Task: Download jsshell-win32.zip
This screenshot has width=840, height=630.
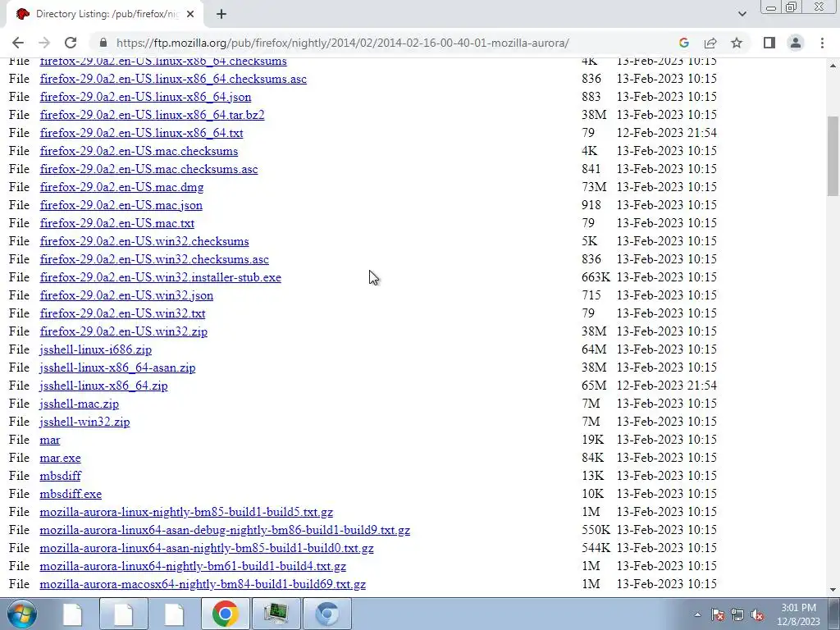Action: tap(84, 422)
